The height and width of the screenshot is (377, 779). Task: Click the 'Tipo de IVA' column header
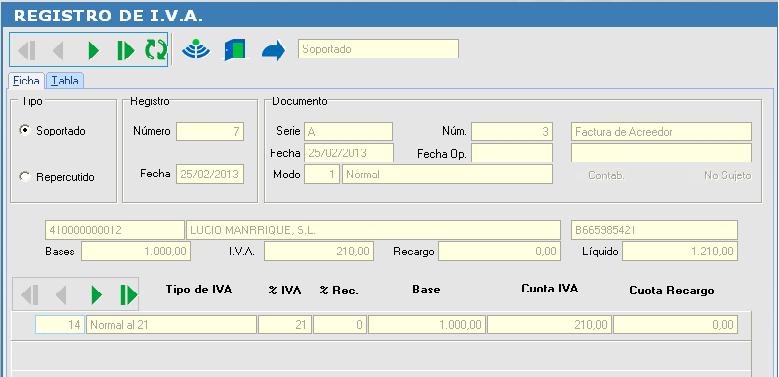[x=199, y=289]
